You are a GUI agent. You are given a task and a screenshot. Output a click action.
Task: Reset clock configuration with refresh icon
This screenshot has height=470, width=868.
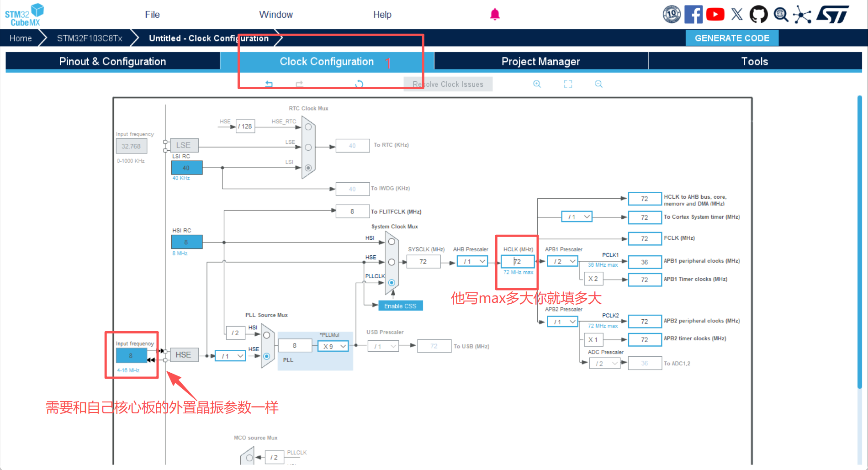(x=360, y=84)
